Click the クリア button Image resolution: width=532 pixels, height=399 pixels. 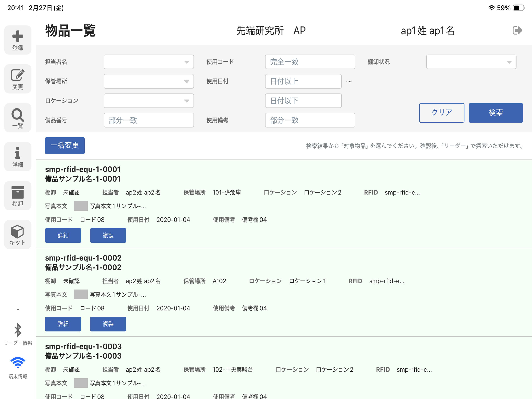[442, 113]
